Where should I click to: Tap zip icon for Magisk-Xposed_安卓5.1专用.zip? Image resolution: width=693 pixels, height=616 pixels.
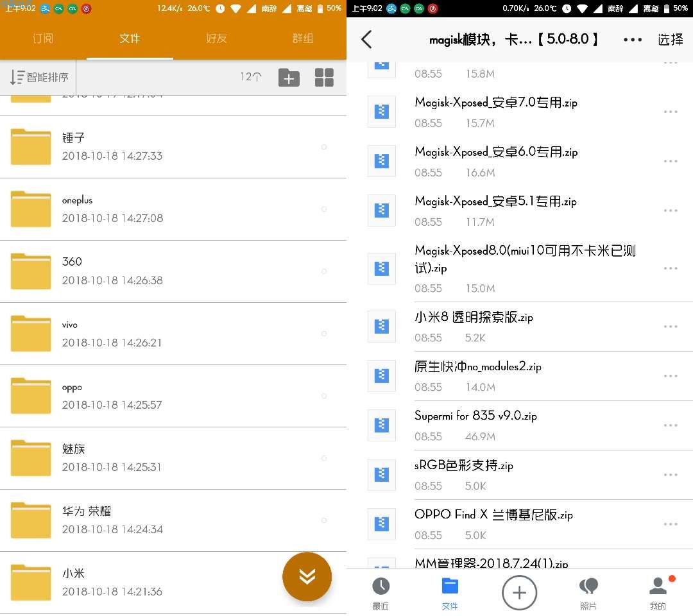(382, 210)
